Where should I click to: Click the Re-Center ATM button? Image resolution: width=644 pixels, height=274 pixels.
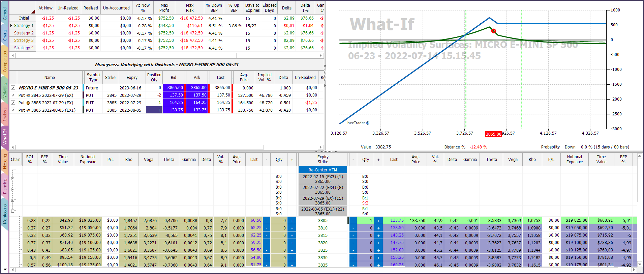323,170
